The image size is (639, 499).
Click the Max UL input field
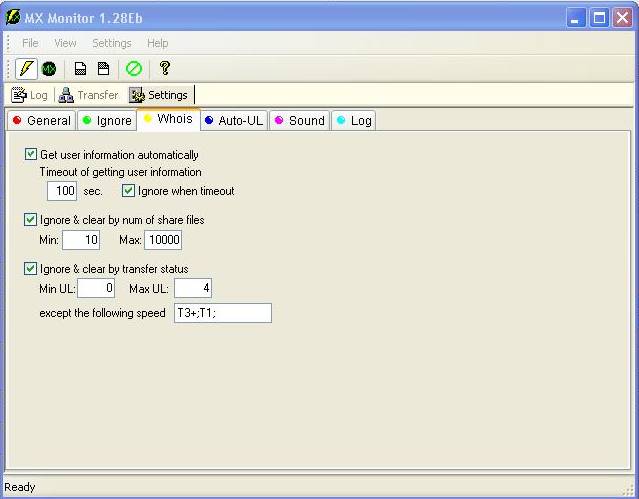click(x=193, y=288)
